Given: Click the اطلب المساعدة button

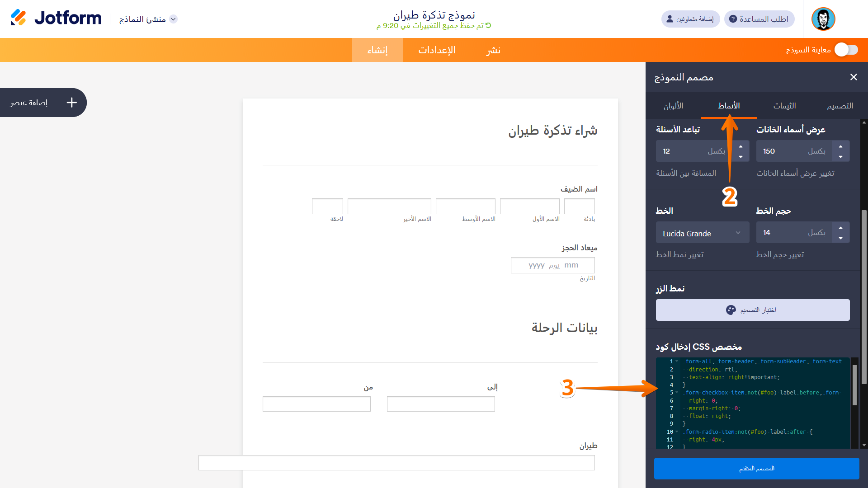Looking at the screenshot, I should [x=759, y=19].
